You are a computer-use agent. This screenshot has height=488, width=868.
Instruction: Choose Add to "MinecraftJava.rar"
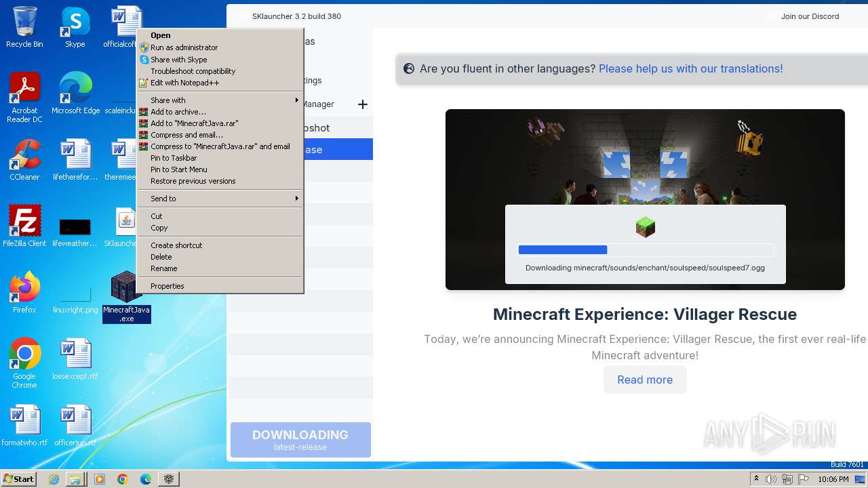pos(220,123)
